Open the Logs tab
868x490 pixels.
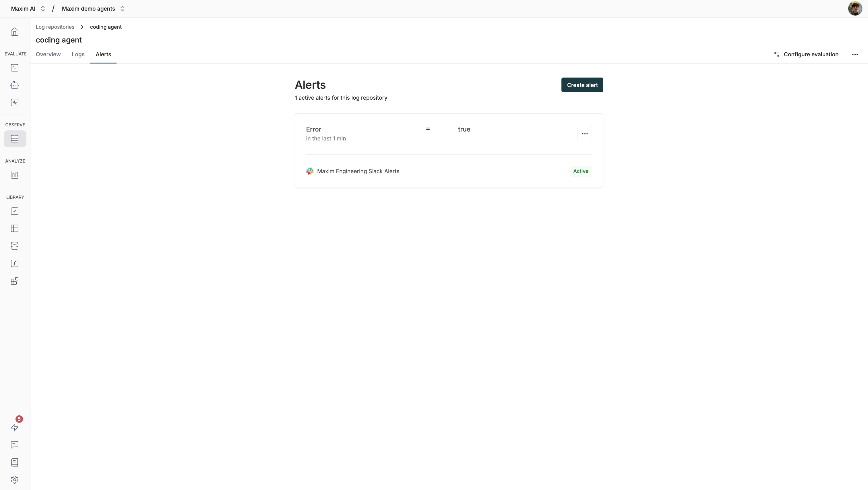[78, 54]
